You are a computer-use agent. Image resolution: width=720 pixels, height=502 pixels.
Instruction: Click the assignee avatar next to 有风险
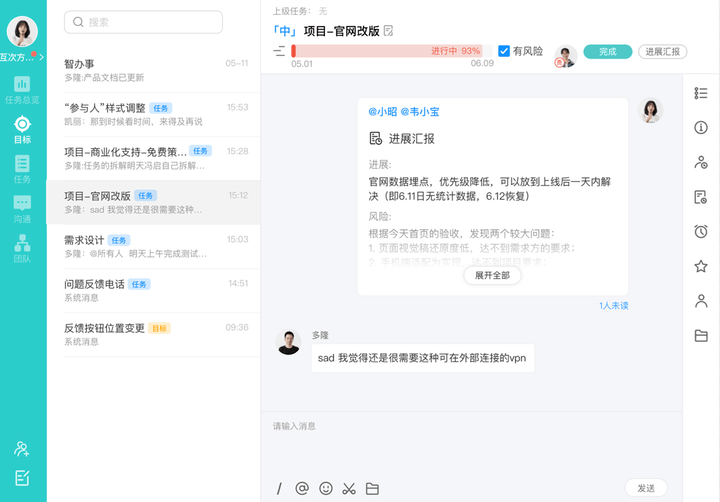pyautogui.click(x=566, y=56)
